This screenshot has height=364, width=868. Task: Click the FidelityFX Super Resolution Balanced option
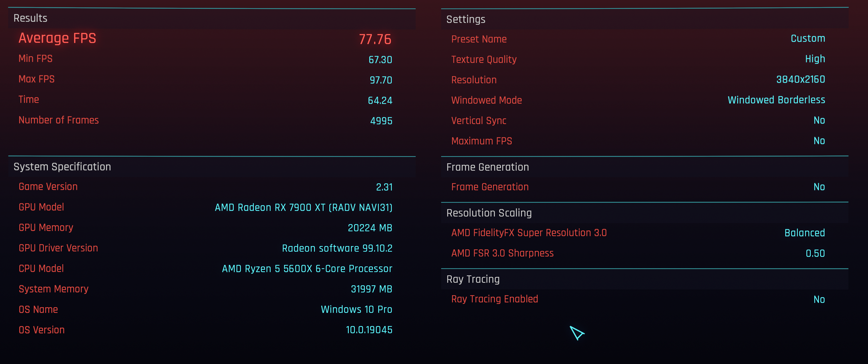pos(805,233)
